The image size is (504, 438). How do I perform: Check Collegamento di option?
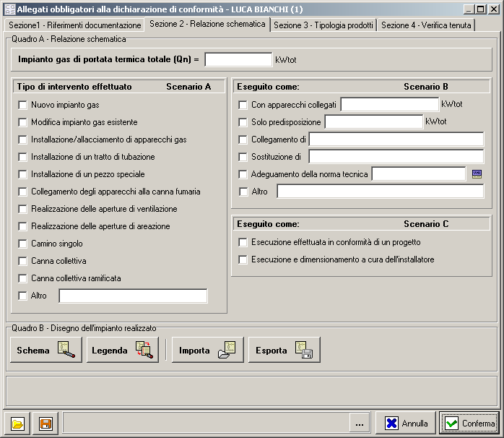[x=243, y=139]
